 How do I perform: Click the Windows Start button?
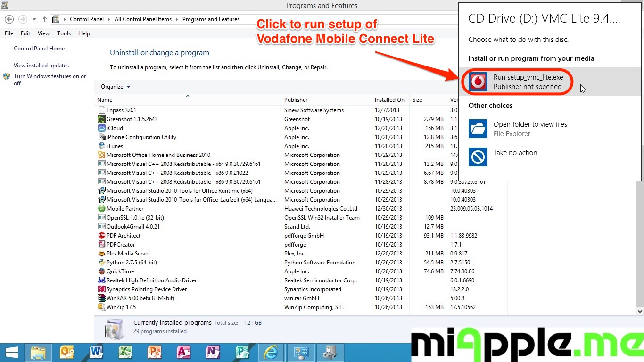click(11, 352)
